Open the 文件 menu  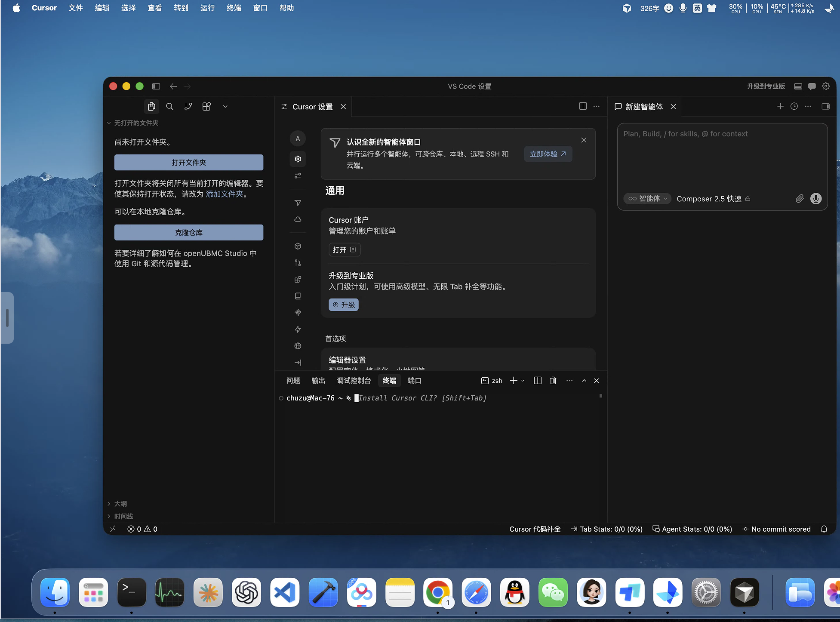tap(76, 8)
